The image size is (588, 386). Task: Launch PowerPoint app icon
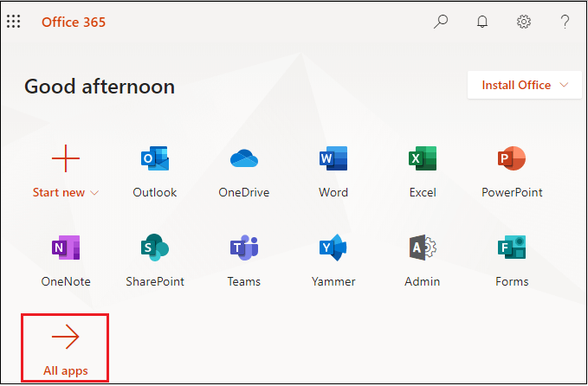[x=512, y=158]
